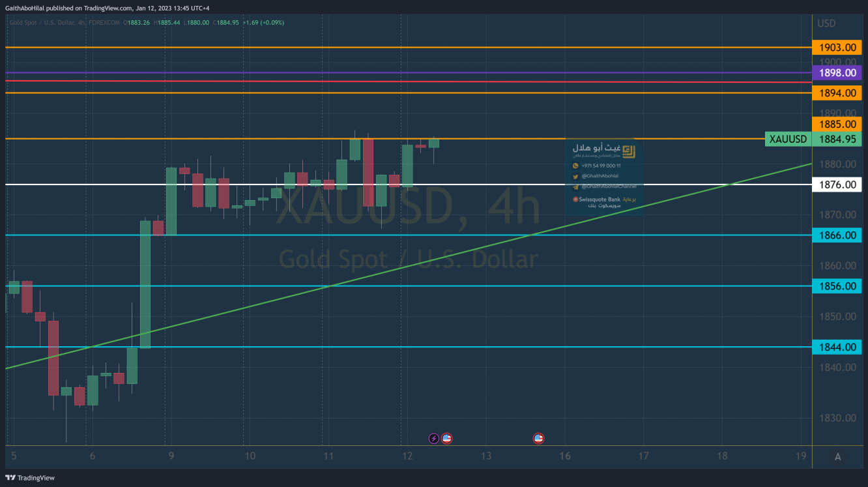Click the WhatsApp icon in the contact card
Viewport: 868px width, 487px height.
click(575, 166)
